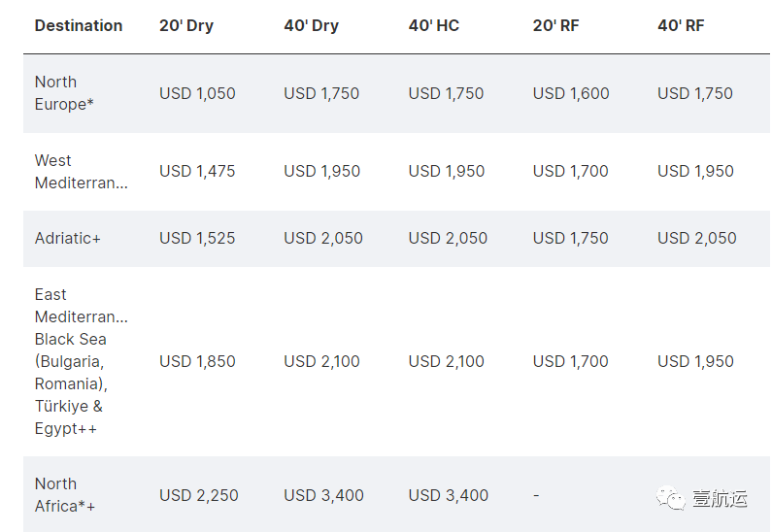Image resolution: width=772 pixels, height=532 pixels.
Task: Select the USD 1,475 rate cell
Action: point(197,171)
